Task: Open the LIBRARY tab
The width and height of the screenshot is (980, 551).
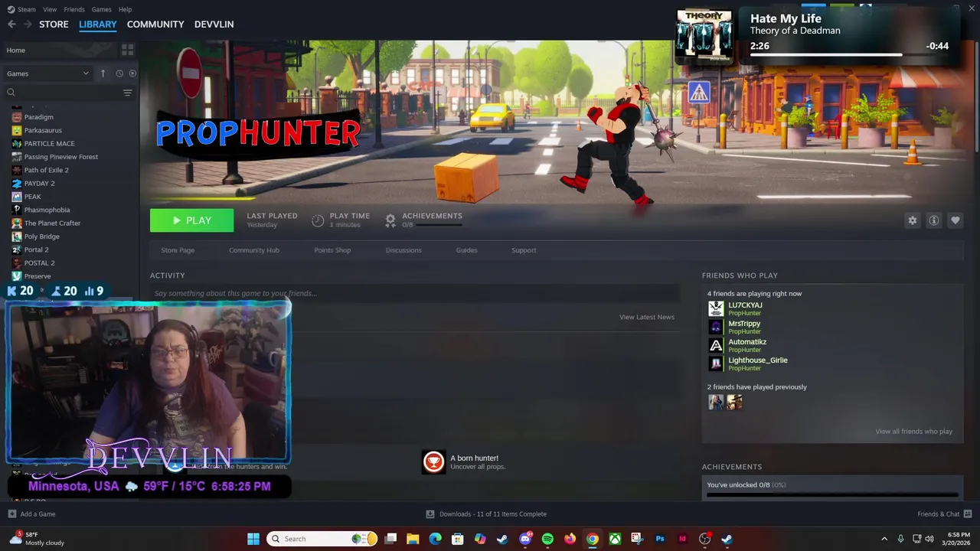Action: pos(98,24)
